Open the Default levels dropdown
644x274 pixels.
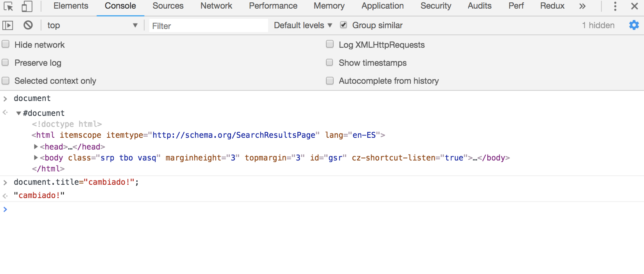coord(303,25)
